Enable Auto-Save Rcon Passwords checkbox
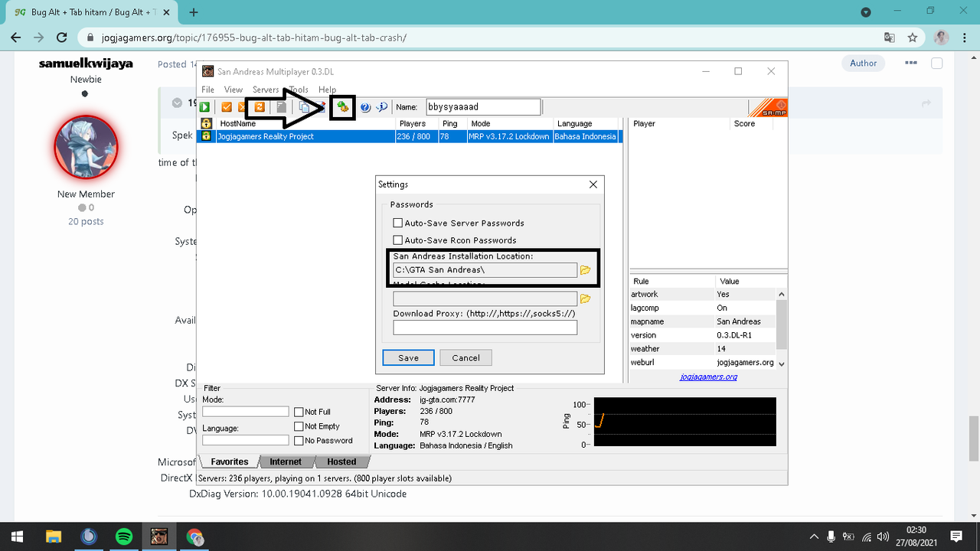 click(397, 240)
